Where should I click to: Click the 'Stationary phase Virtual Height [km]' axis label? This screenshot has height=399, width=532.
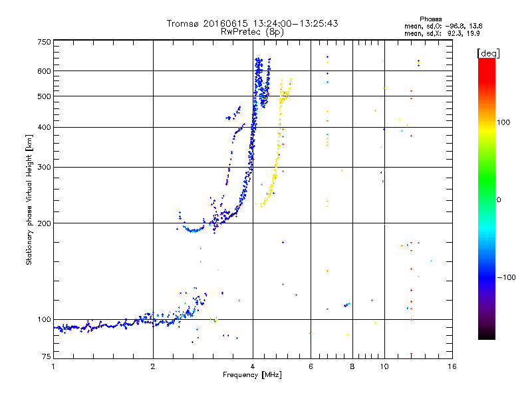pos(29,199)
